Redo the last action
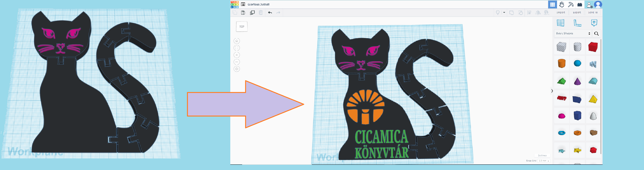 278,13
